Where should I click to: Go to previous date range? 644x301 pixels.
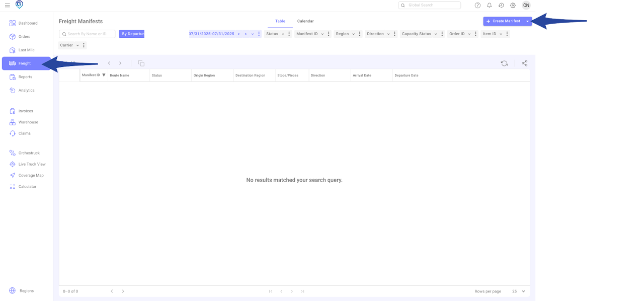238,34
